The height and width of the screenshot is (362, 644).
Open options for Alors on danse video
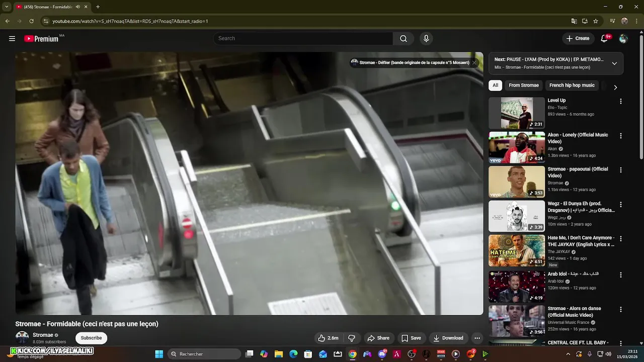click(x=620, y=310)
